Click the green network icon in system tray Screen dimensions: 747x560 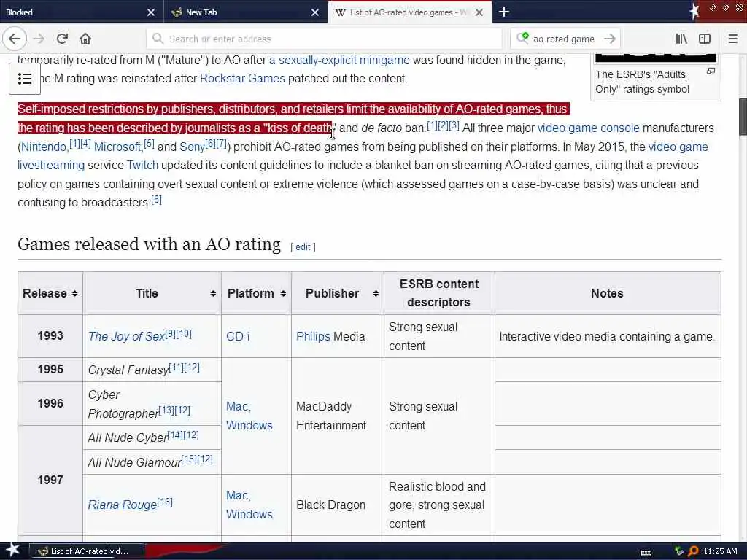[x=679, y=551]
